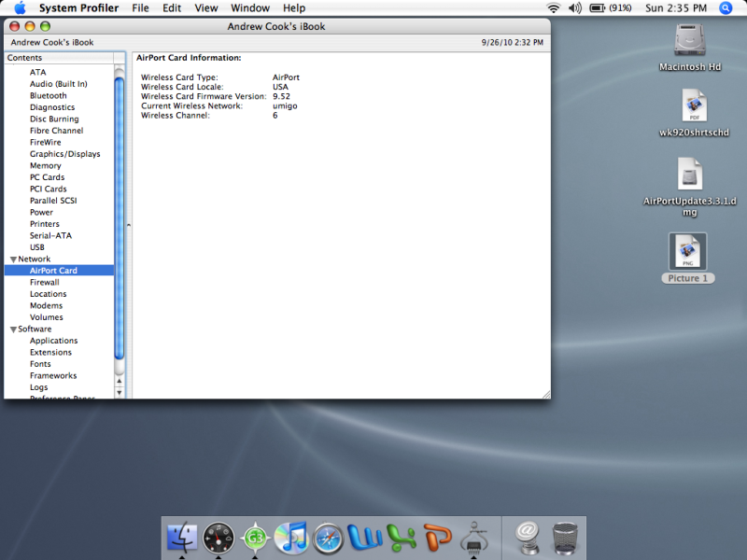Select ATA in the Contents list
The width and height of the screenshot is (747, 560).
click(38, 73)
